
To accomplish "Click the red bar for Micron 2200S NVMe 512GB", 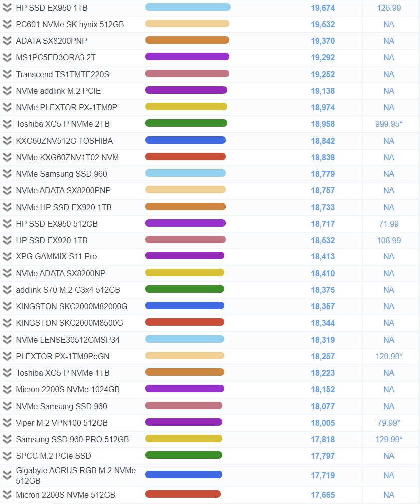I will (183, 494).
